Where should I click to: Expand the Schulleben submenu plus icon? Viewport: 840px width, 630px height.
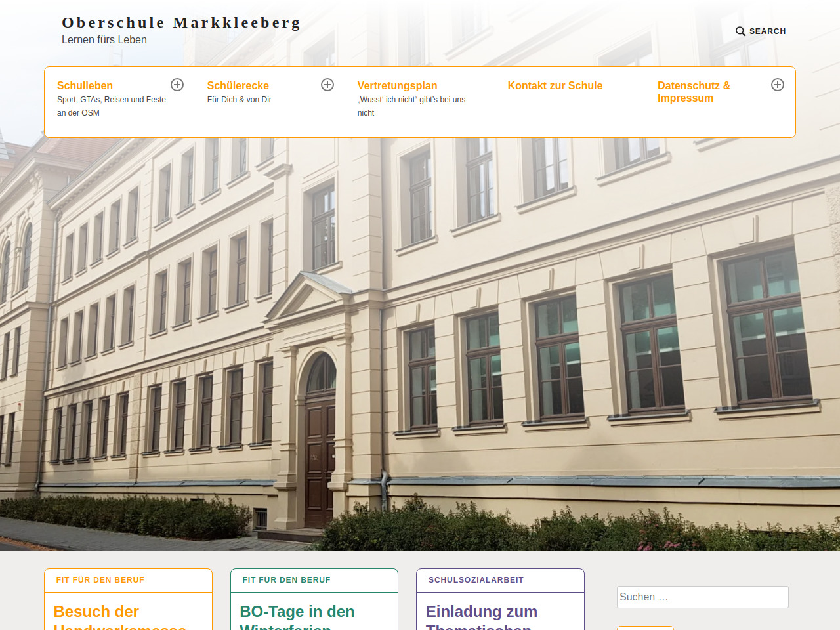click(177, 85)
